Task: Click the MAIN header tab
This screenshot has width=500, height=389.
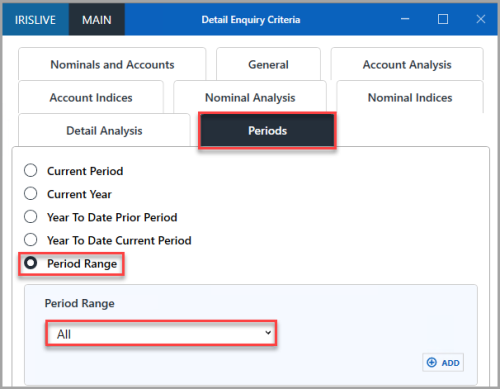Action: click(x=97, y=19)
